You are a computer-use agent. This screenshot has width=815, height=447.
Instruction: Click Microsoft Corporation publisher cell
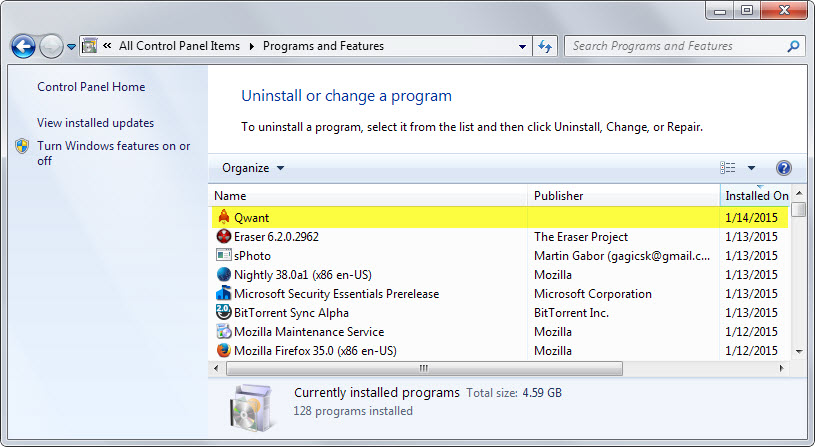pyautogui.click(x=593, y=294)
